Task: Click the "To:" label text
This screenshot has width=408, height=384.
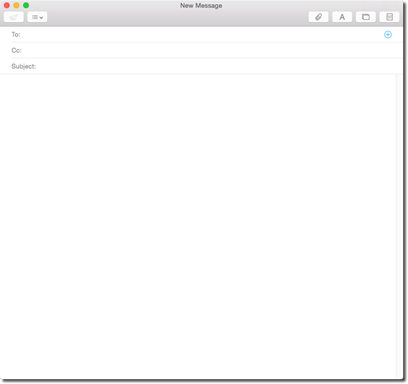Action: (16, 35)
